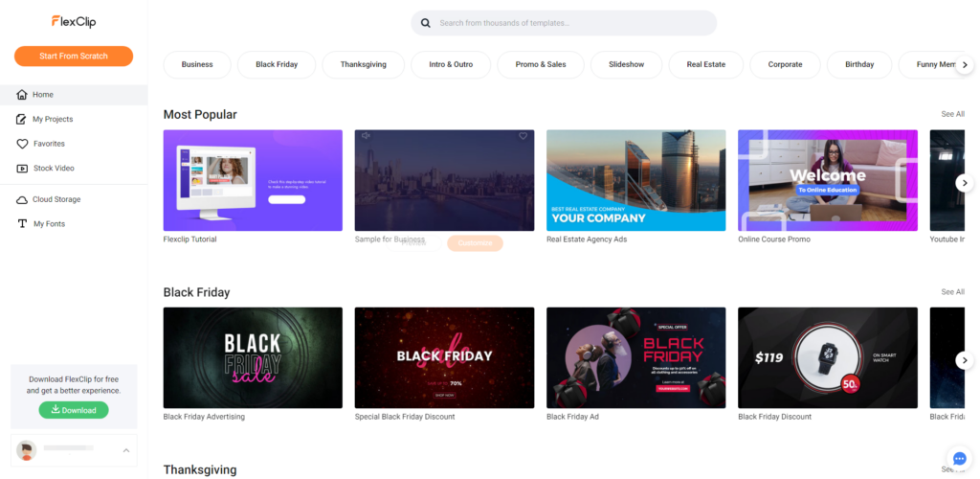The image size is (980, 479).
Task: Click Customize on Sample for Business
Action: click(475, 243)
